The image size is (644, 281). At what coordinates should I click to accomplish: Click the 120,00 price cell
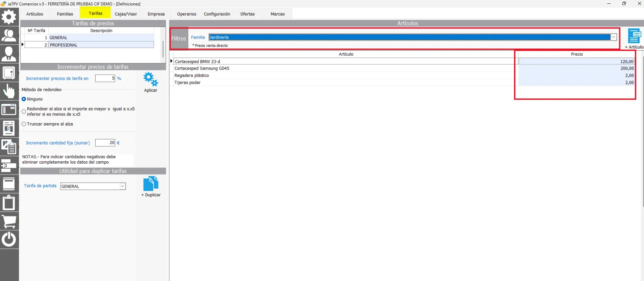tap(576, 61)
